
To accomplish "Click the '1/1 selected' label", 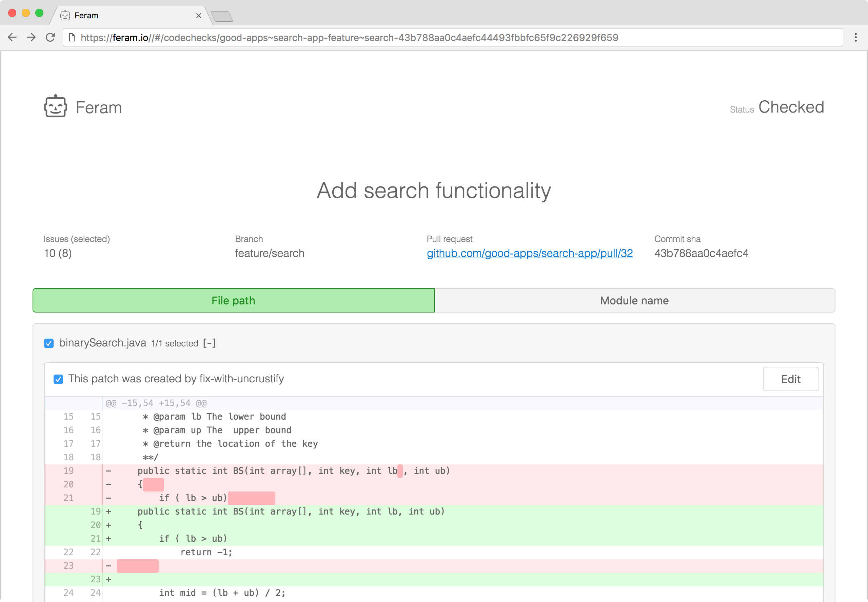I will [x=175, y=343].
